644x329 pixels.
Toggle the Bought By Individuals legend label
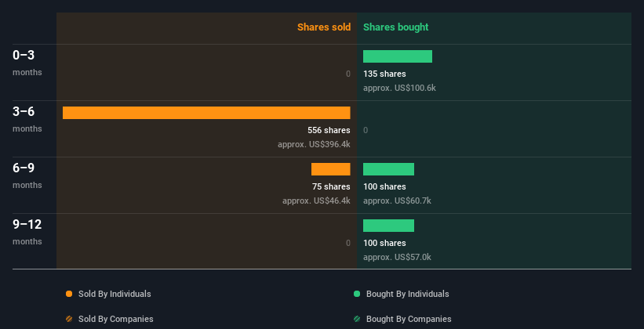(407, 294)
